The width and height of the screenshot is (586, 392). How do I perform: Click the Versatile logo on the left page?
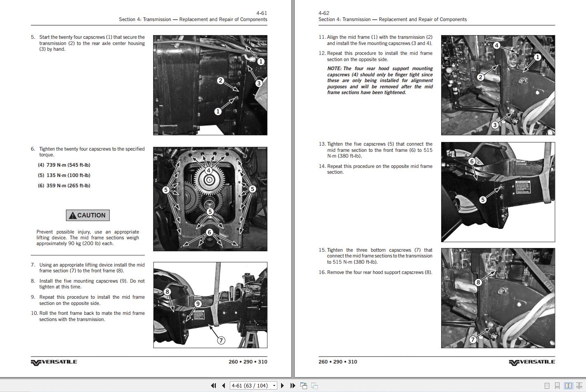(x=54, y=362)
